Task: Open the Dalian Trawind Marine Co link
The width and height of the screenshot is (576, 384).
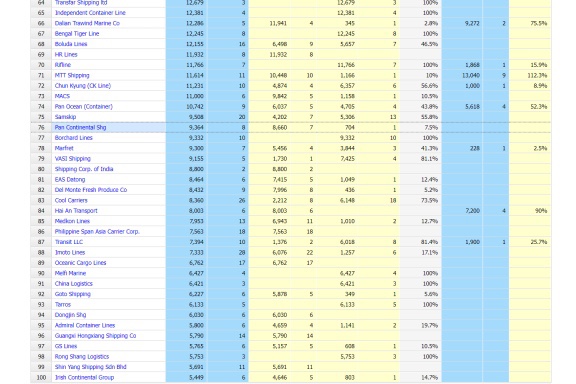Action: (87, 23)
